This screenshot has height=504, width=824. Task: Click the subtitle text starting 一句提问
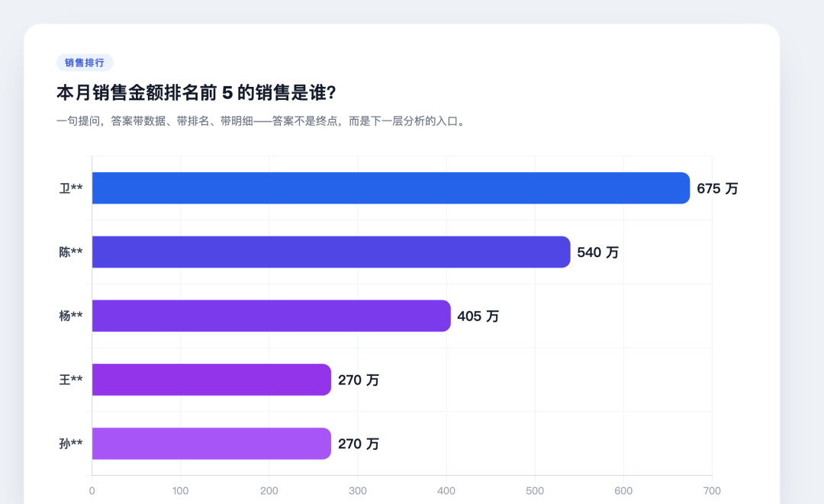coord(261,121)
